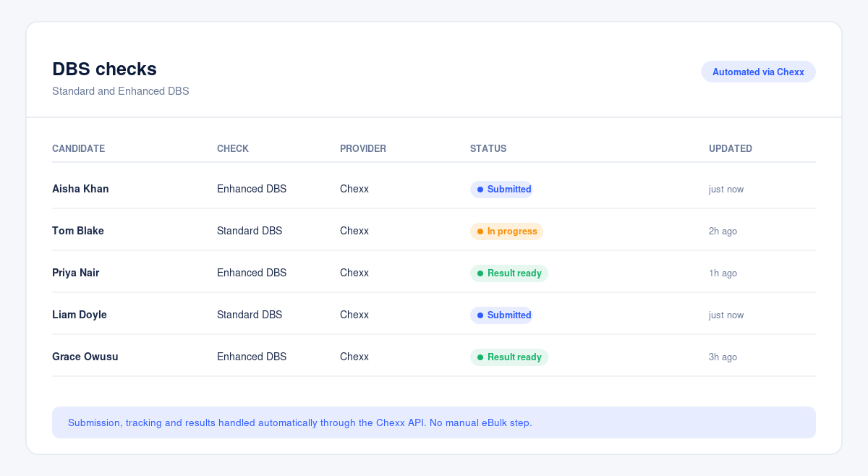Click Enhanced DBS in Priya Nair row

point(252,273)
